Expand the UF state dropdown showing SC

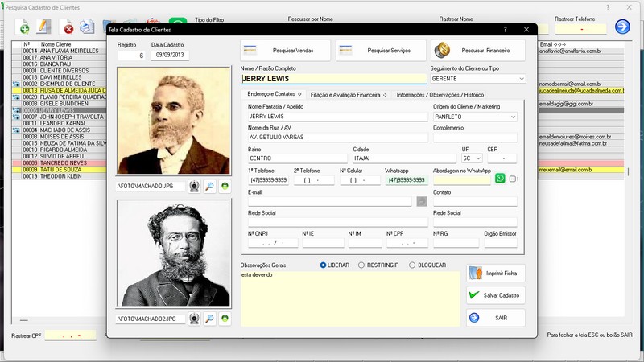(x=472, y=158)
